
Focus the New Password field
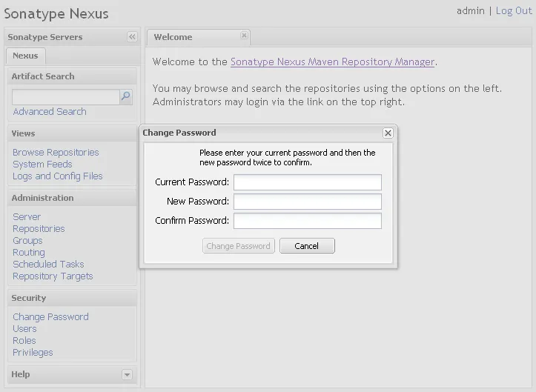(308, 202)
